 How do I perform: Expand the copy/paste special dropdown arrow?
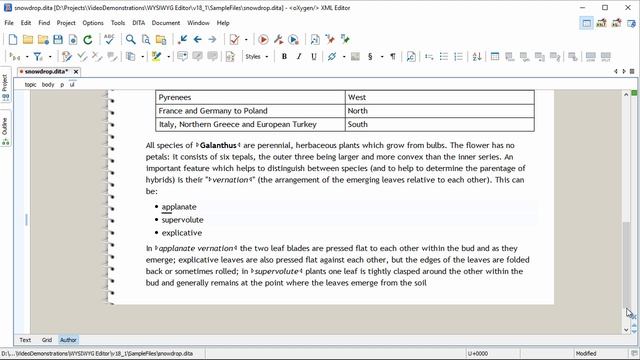[142, 57]
